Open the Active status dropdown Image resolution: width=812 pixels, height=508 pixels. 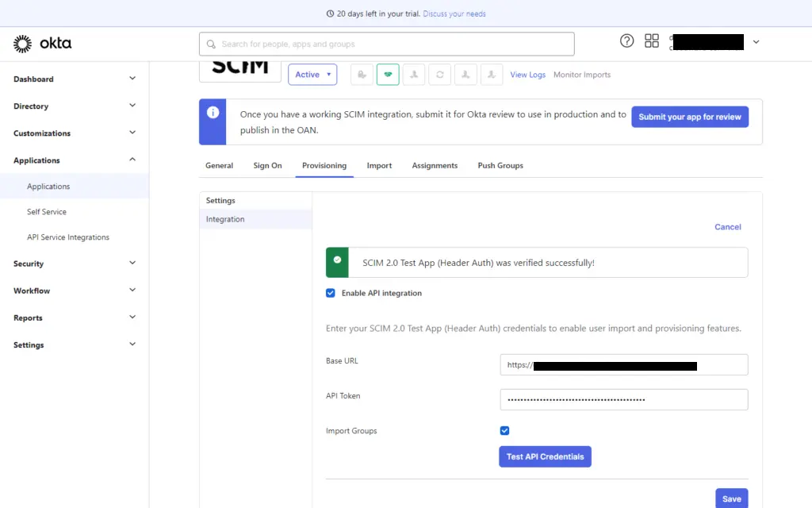(312, 74)
